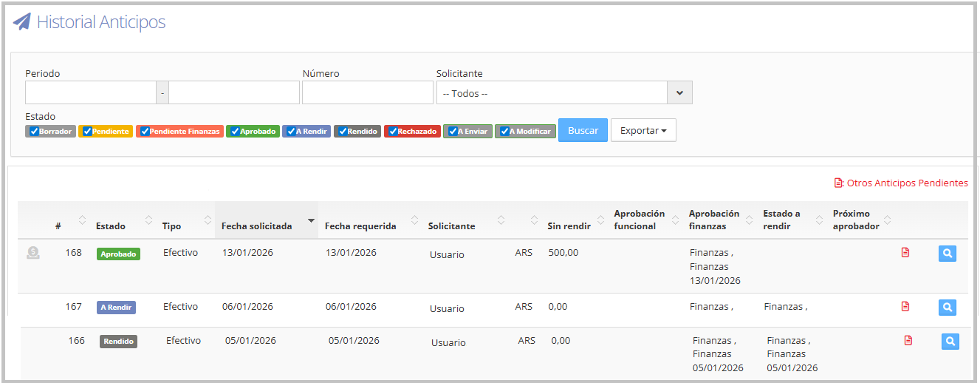Open red document icon for row 168

tap(905, 253)
